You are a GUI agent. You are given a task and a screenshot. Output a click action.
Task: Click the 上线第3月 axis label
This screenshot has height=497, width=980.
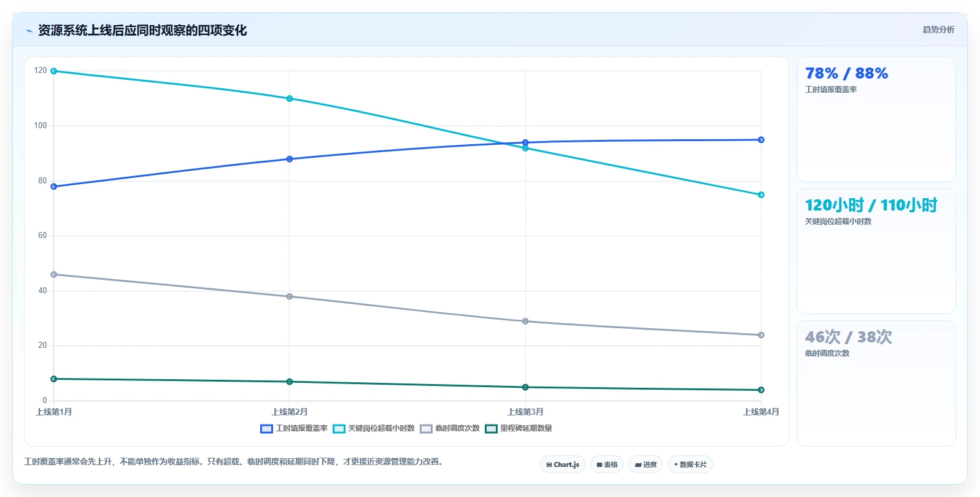click(x=525, y=412)
